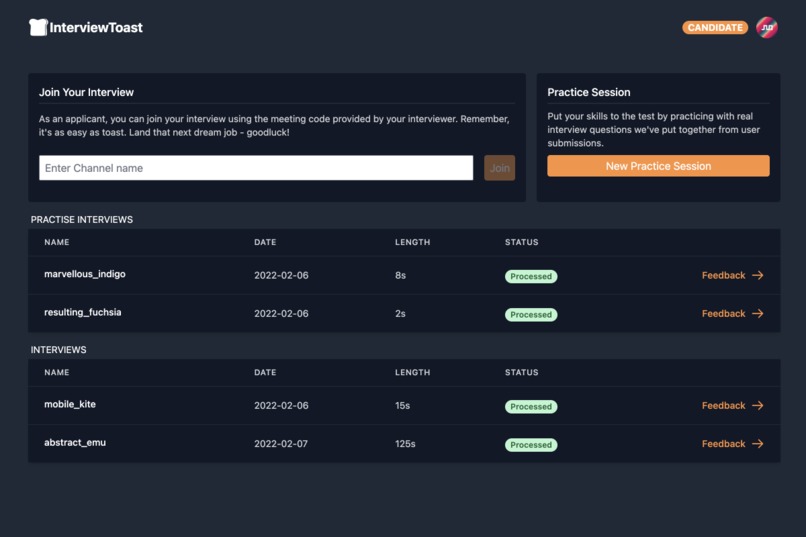Open the user avatar in header
Viewport: 806px width, 537px height.
pyautogui.click(x=766, y=28)
